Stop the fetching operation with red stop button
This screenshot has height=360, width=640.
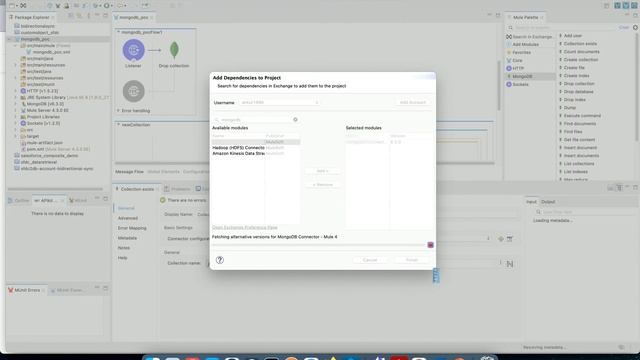click(430, 245)
